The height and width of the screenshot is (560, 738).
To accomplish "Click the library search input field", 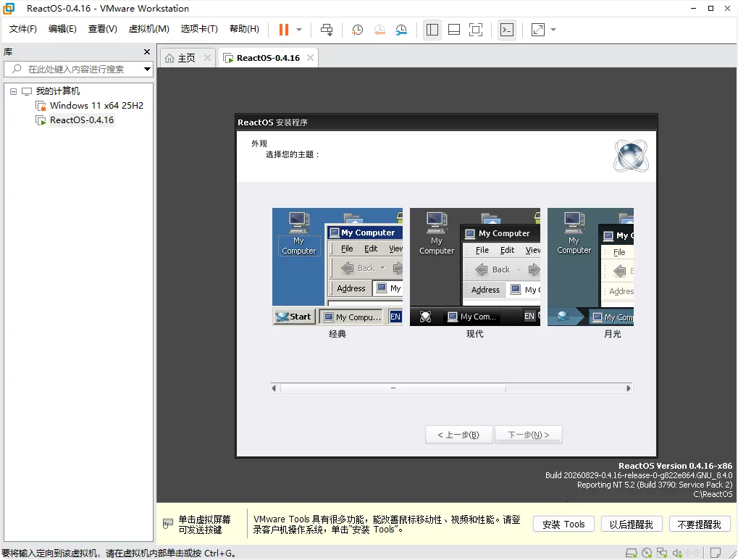I will coord(78,70).
